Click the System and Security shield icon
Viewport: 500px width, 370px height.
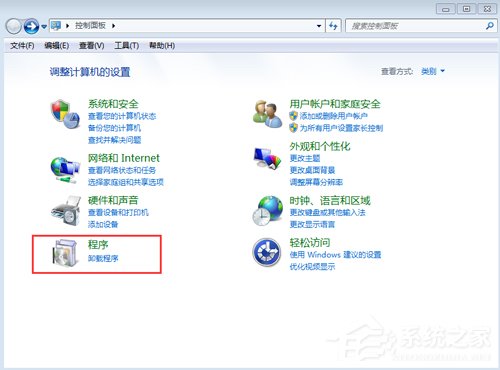(x=65, y=114)
